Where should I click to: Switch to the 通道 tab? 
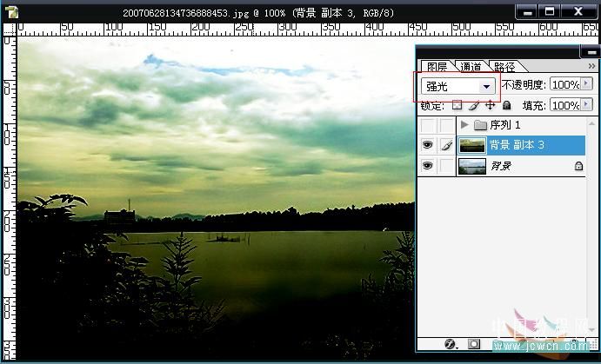[471, 67]
